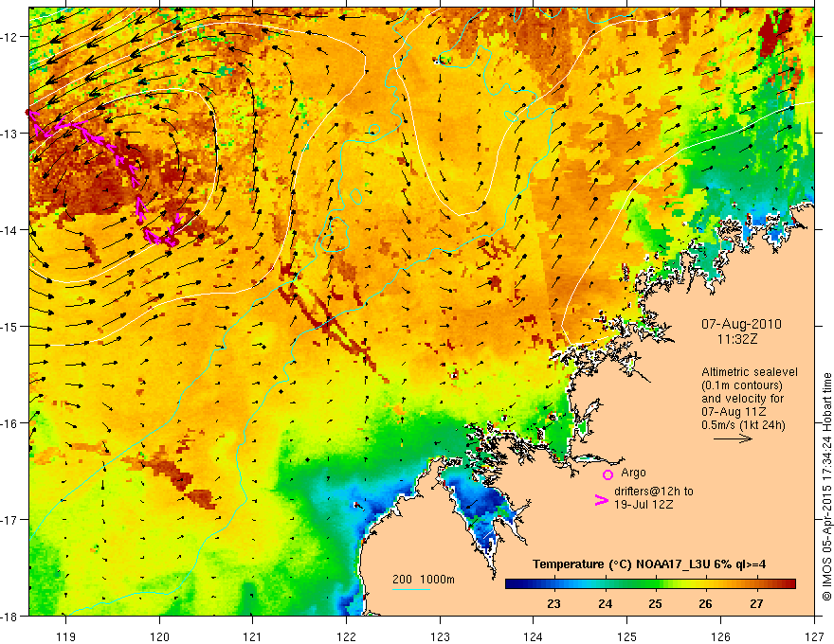Click the 0.5m/s velocity scale arrow
Image resolution: width=834 pixels, height=644 pixels.
tap(733, 438)
